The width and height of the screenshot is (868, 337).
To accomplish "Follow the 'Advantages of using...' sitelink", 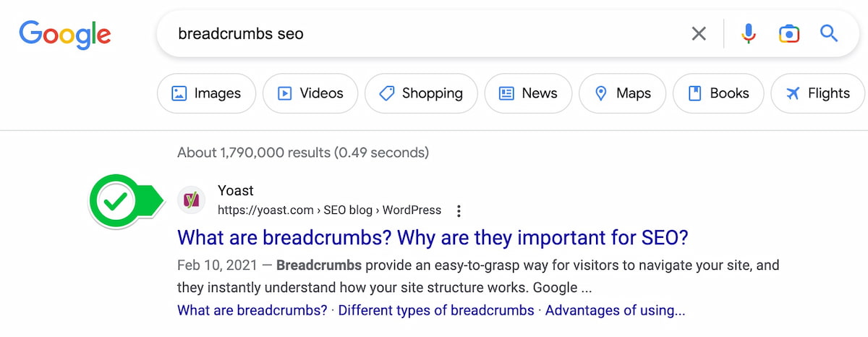I will click(x=615, y=311).
